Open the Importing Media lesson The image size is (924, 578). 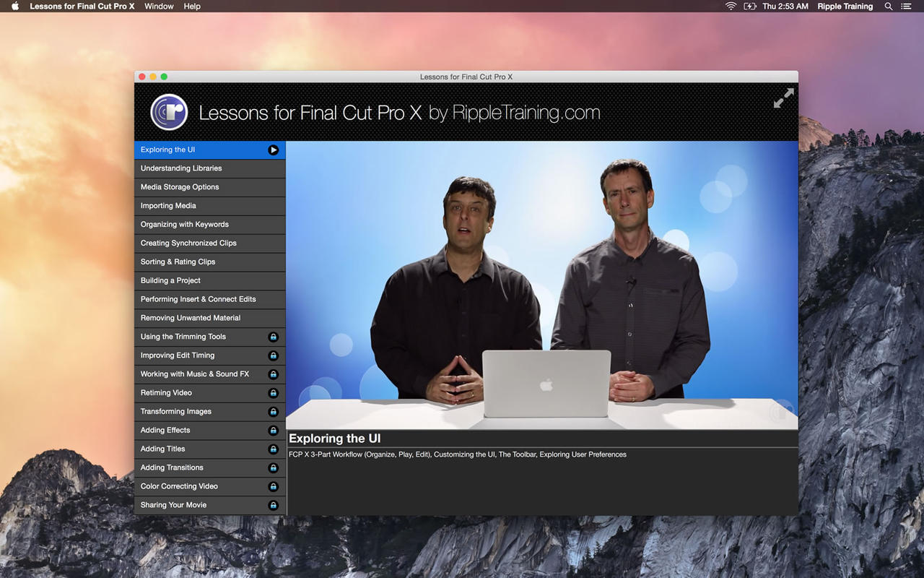click(210, 206)
